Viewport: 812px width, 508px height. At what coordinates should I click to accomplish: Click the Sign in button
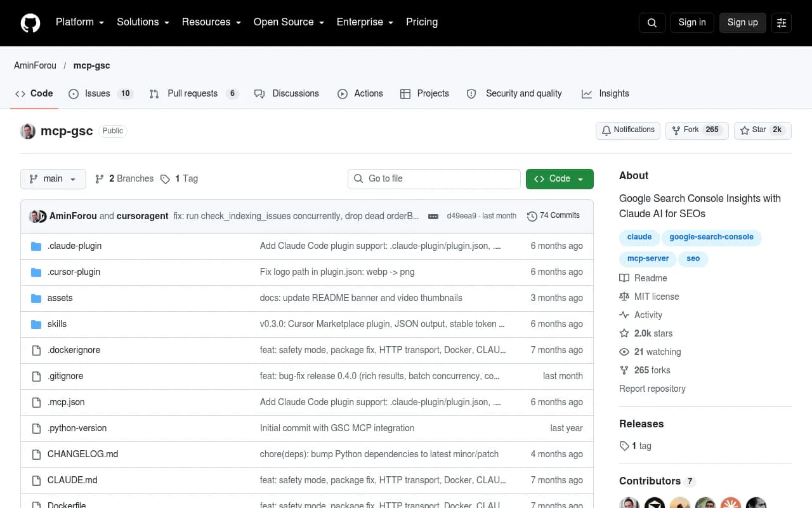[692, 22]
